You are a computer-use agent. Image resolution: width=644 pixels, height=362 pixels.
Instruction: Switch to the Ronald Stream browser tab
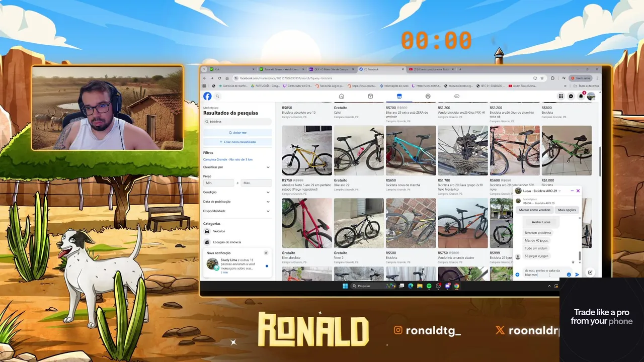point(282,69)
